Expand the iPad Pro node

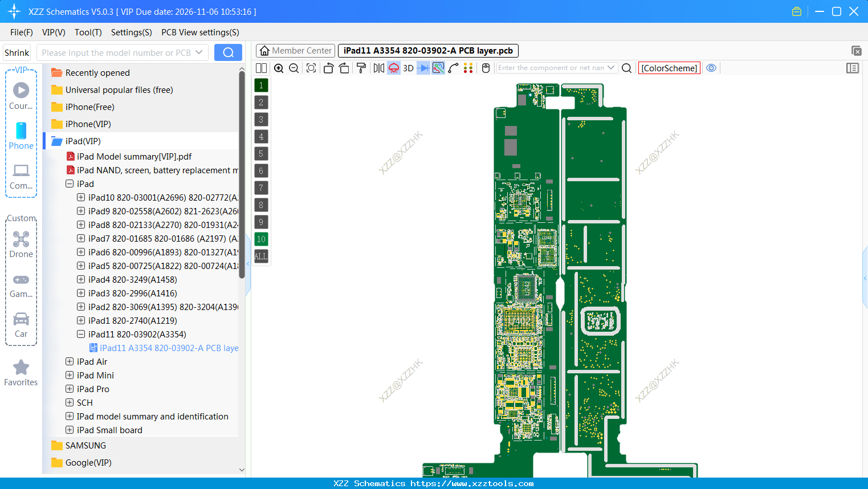coord(70,389)
